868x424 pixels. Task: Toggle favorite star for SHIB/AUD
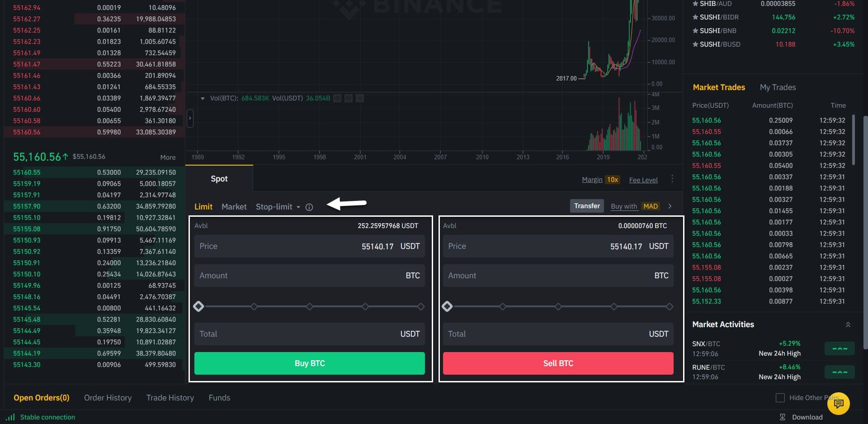[695, 4]
